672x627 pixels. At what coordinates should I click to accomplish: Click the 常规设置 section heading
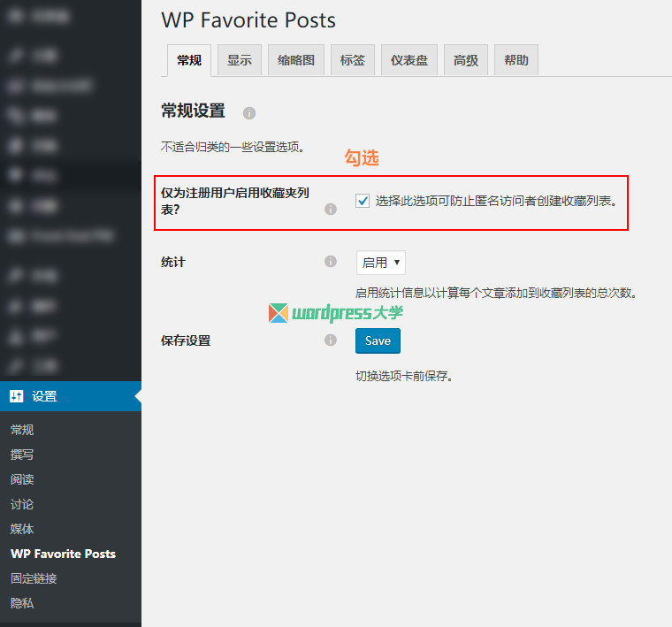(193, 111)
